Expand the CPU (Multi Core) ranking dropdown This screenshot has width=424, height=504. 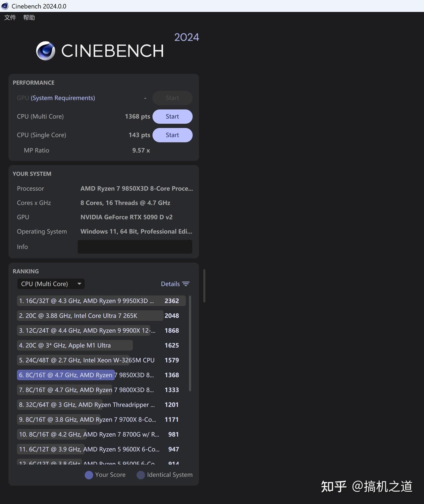51,284
